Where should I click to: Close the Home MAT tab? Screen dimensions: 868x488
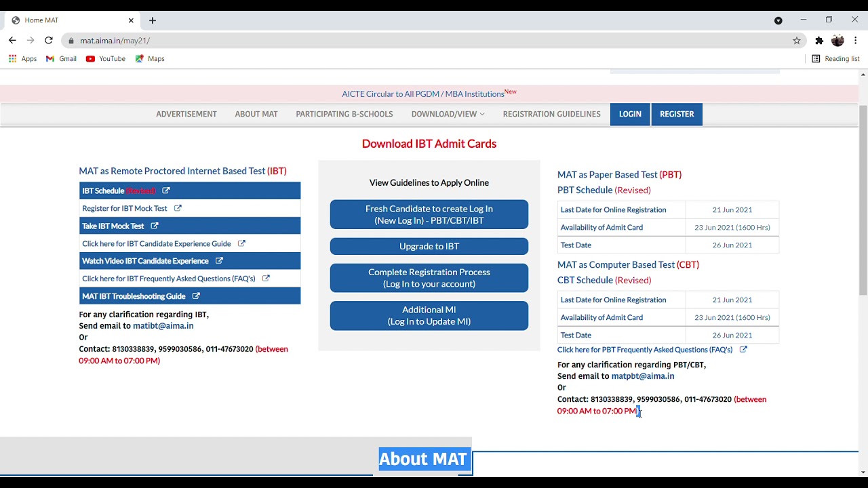click(x=130, y=20)
